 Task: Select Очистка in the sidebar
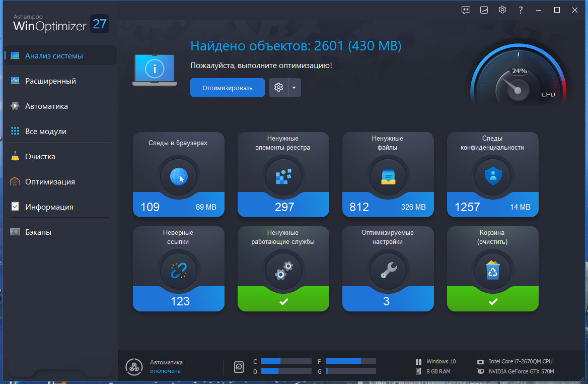(x=40, y=157)
